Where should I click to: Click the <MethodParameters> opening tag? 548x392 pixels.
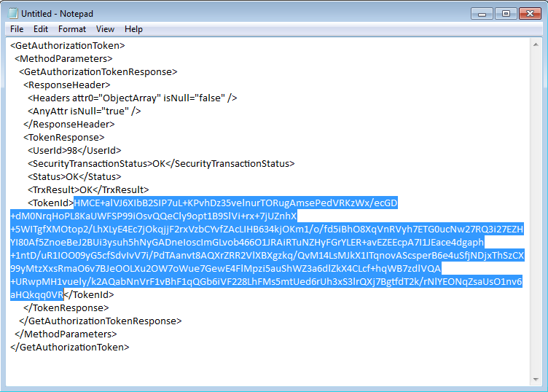pos(63,59)
